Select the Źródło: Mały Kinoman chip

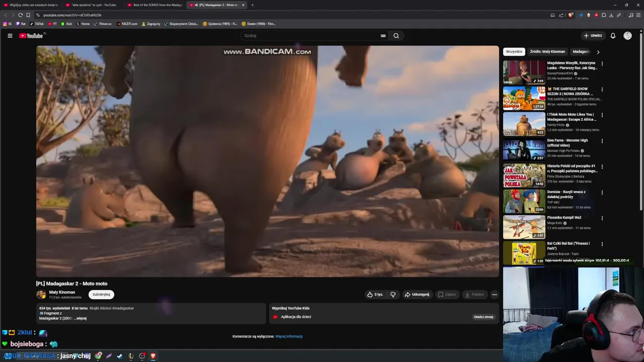547,52
